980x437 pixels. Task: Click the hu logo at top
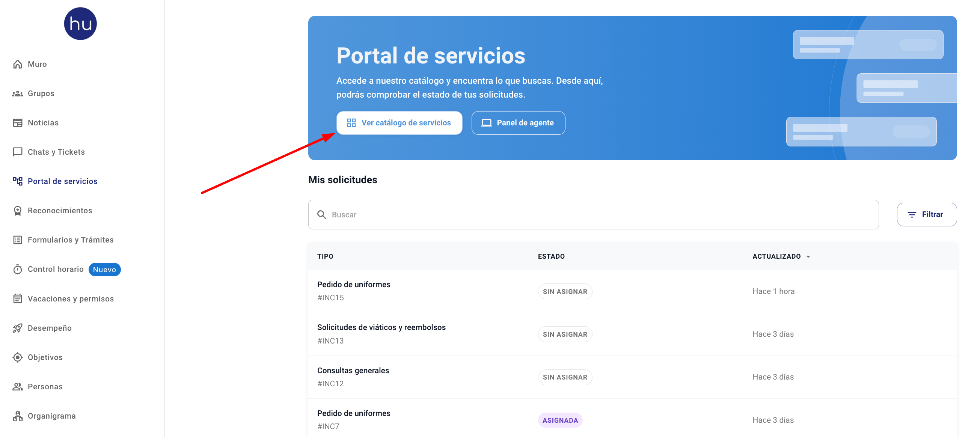coord(80,24)
